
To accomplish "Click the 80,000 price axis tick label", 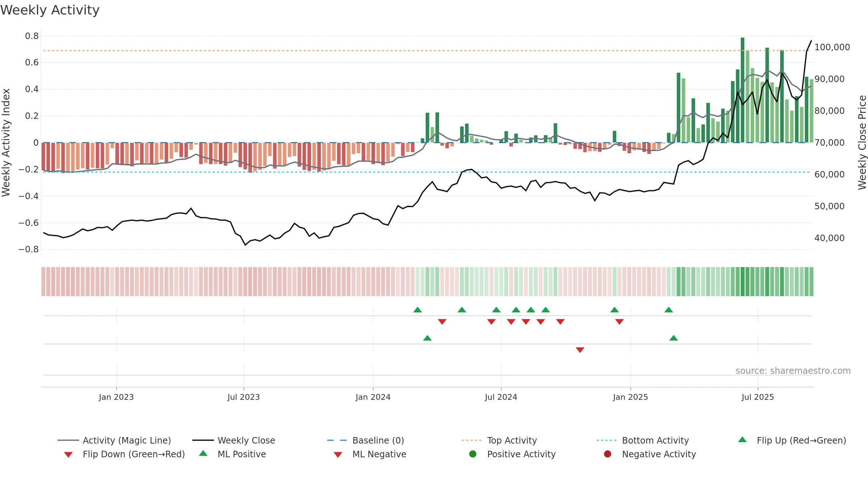I will pyautogui.click(x=829, y=111).
